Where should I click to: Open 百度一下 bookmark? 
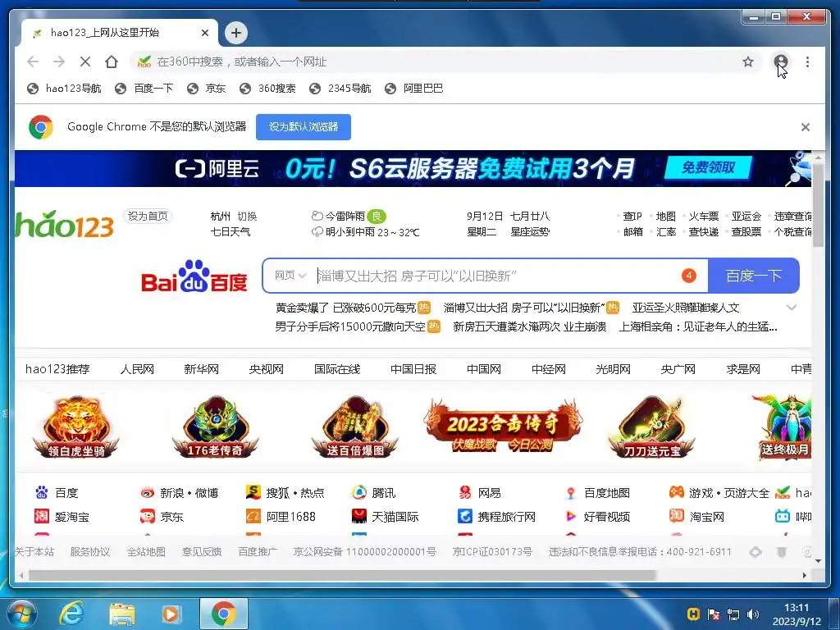pos(144,89)
